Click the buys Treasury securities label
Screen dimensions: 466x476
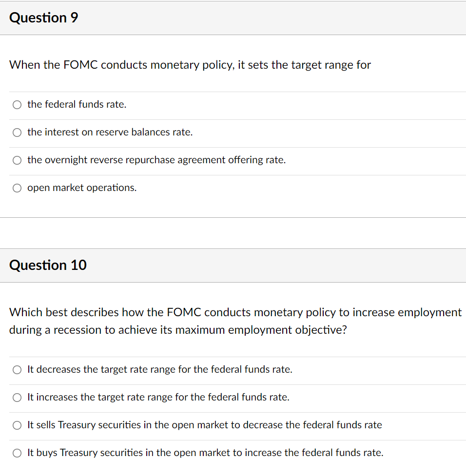(205, 453)
